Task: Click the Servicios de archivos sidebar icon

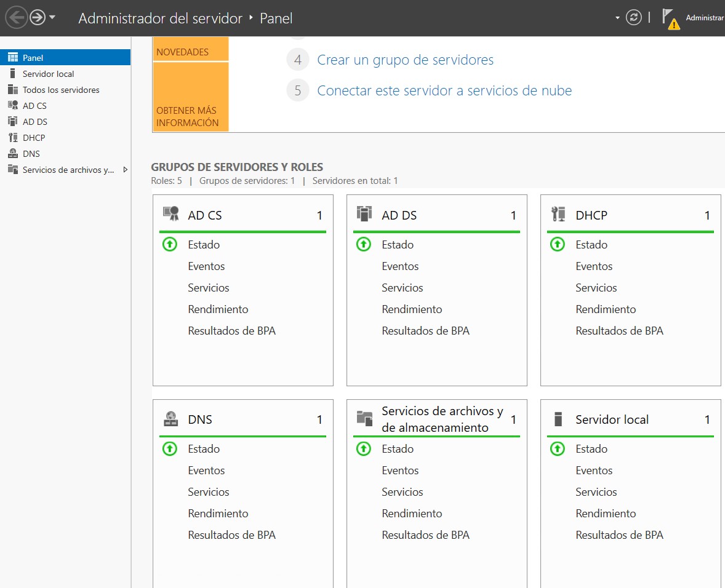Action: click(13, 169)
